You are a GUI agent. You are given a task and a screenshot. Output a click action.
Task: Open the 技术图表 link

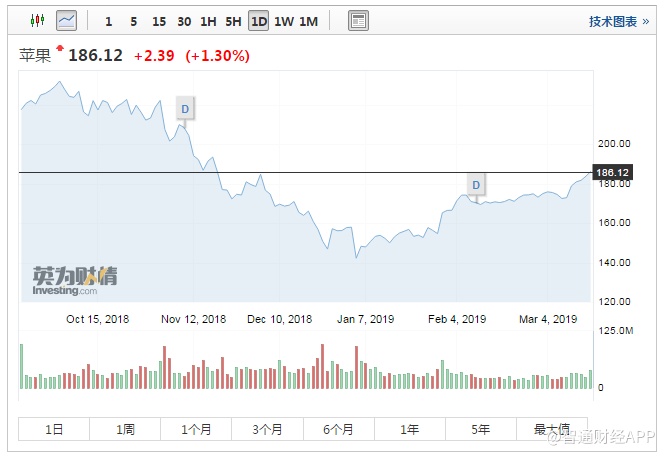tap(619, 21)
